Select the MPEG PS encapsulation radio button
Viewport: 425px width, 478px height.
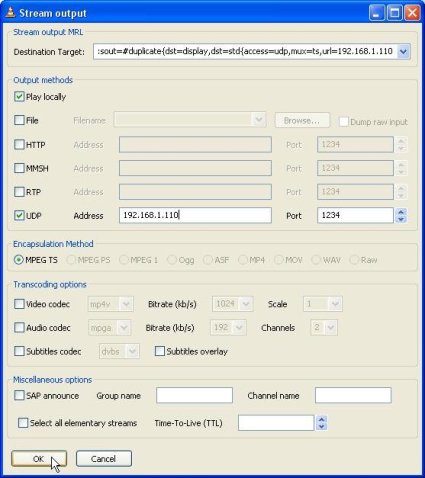pyautogui.click(x=71, y=260)
